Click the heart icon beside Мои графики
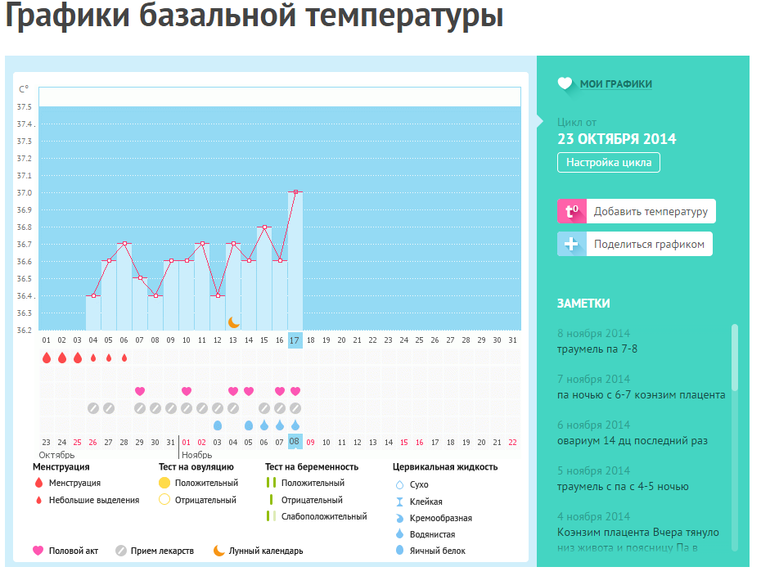Image resolution: width=770 pixels, height=576 pixels. (x=565, y=84)
